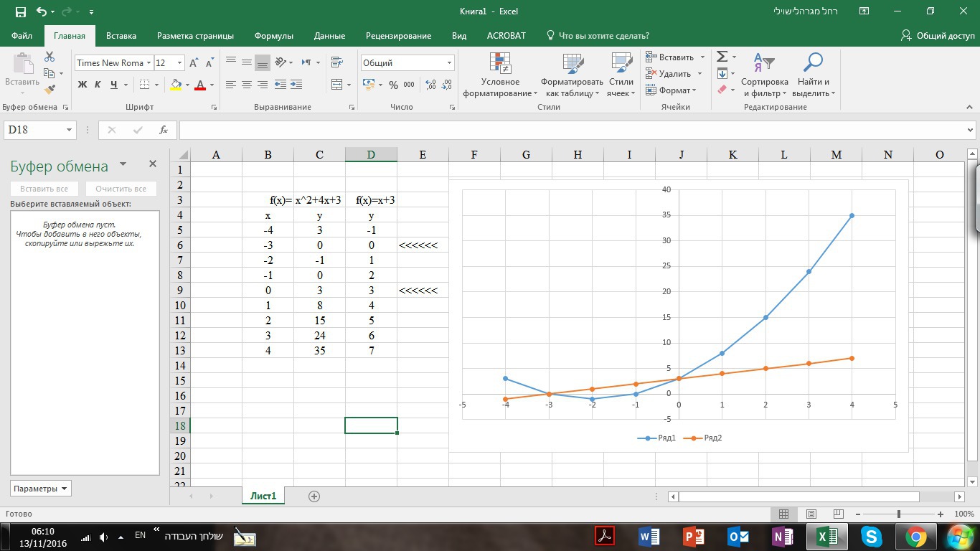Switch to the Формулы tab
Screen dimensions: 980x551
[x=274, y=36]
